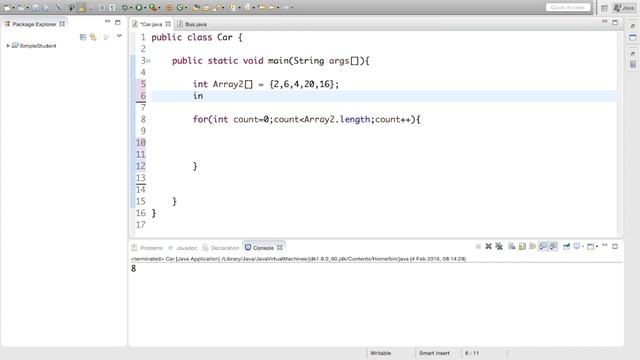This screenshot has height=360, width=640.
Task: Toggle Word Wrap in Console toolbar
Action: pyautogui.click(x=533, y=247)
